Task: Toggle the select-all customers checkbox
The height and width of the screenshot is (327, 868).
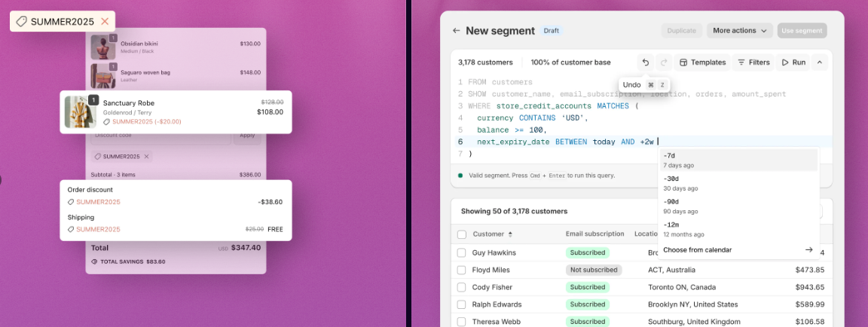Action: 461,234
